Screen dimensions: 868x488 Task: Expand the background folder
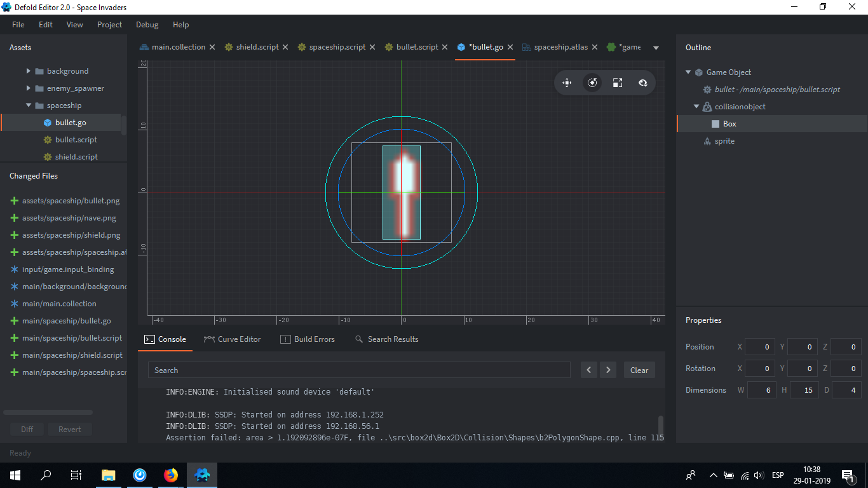tap(28, 71)
